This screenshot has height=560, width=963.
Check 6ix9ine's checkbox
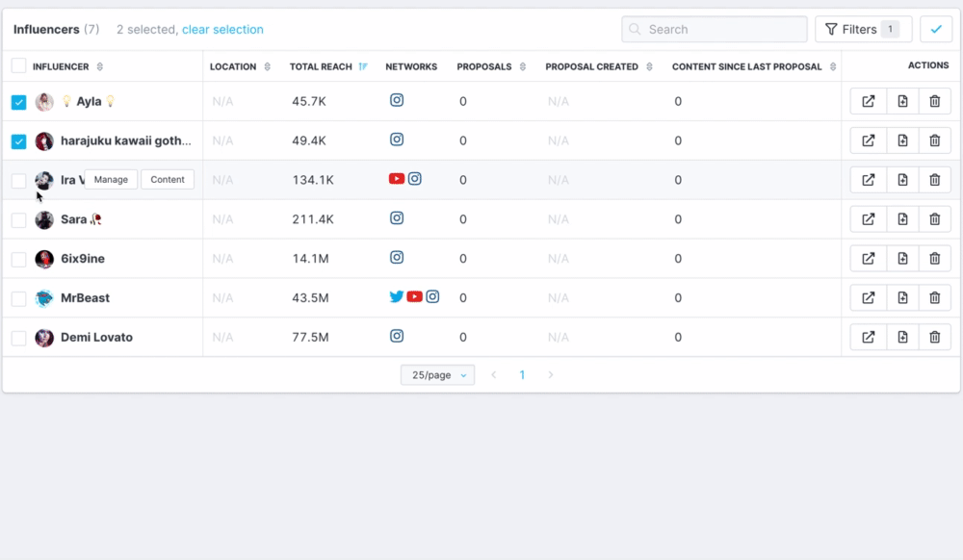[18, 259]
